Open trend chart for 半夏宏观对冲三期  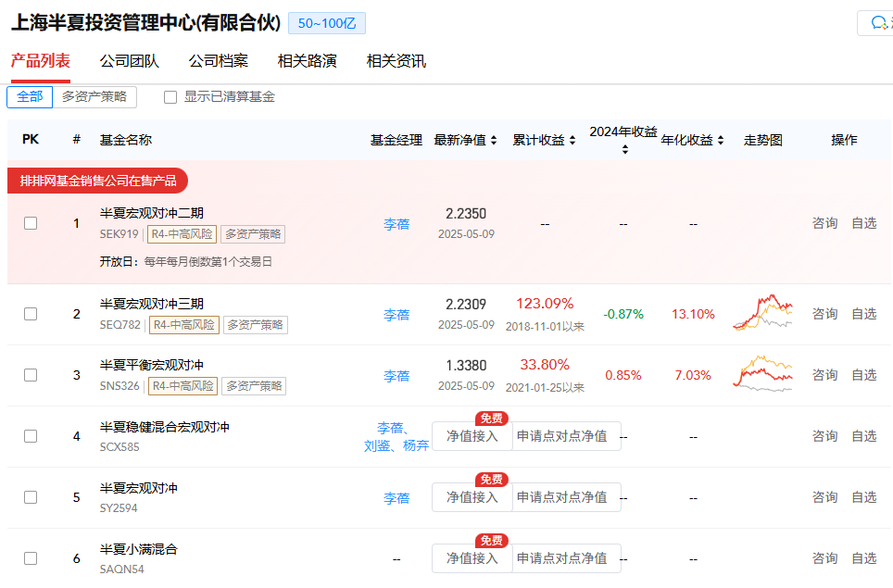click(762, 313)
